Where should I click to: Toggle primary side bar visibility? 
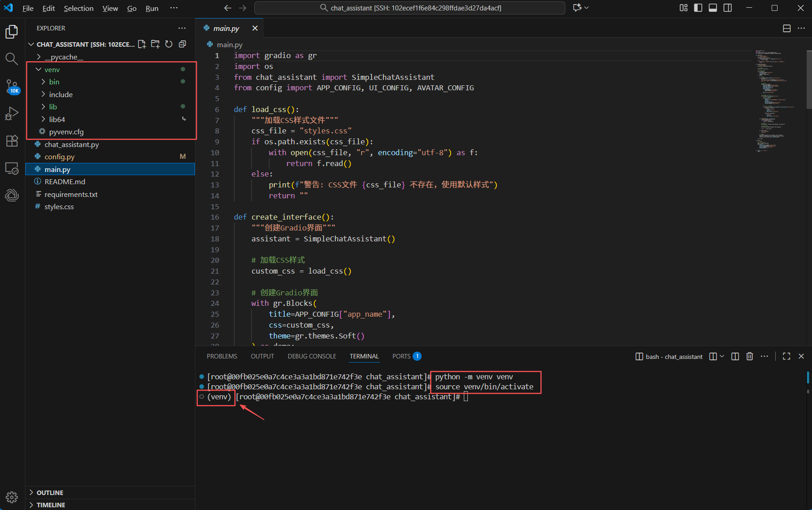coord(698,8)
